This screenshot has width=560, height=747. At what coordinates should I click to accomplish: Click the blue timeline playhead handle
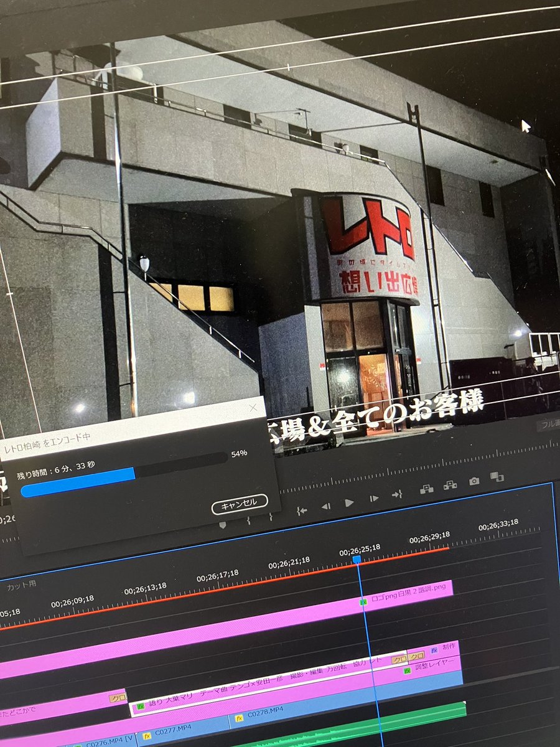click(x=357, y=560)
